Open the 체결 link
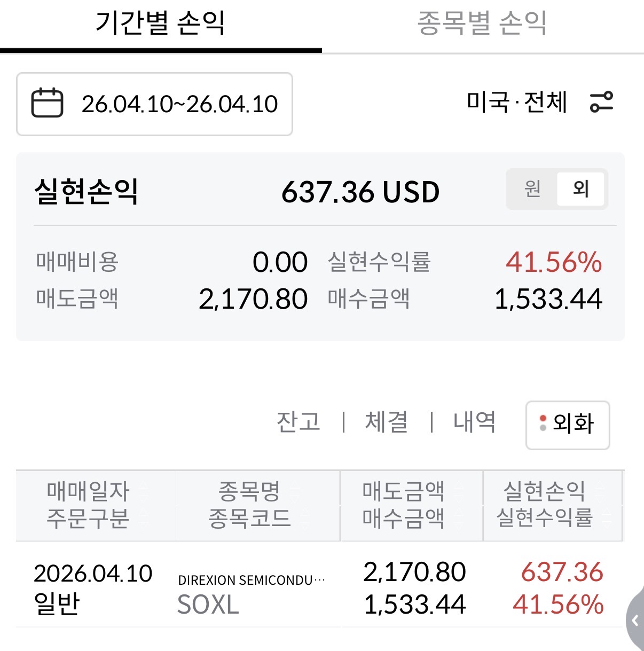The image size is (644, 651). pos(386,422)
